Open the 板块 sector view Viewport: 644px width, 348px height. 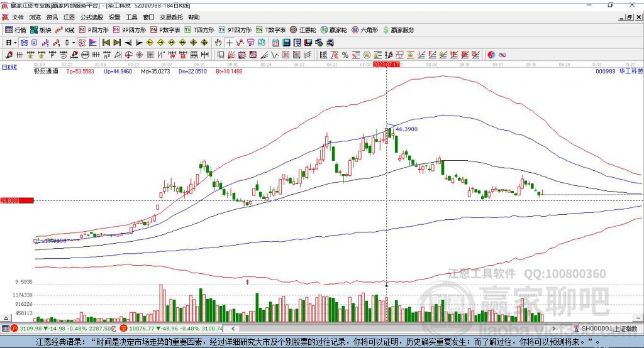pos(40,30)
